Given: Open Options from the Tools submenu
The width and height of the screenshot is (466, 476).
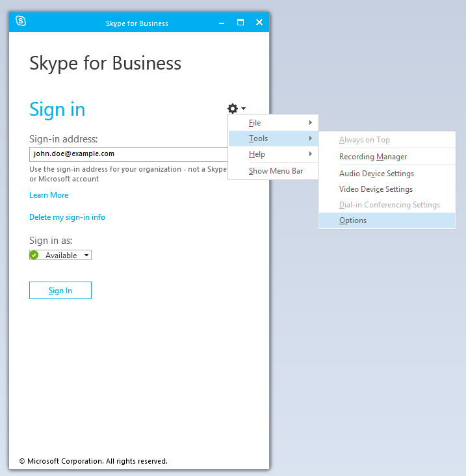Looking at the screenshot, I should pyautogui.click(x=353, y=220).
